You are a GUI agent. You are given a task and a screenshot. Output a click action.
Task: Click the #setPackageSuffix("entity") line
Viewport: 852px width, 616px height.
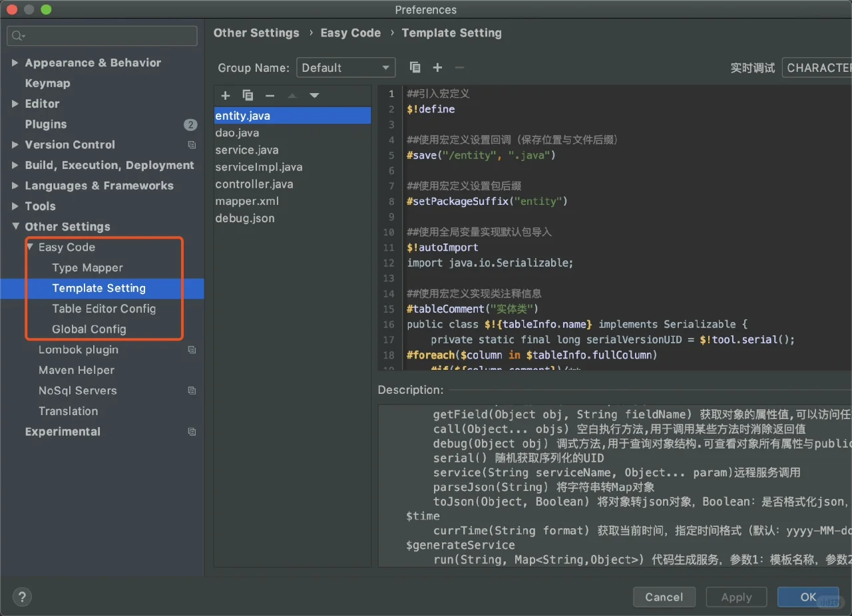[x=487, y=202]
